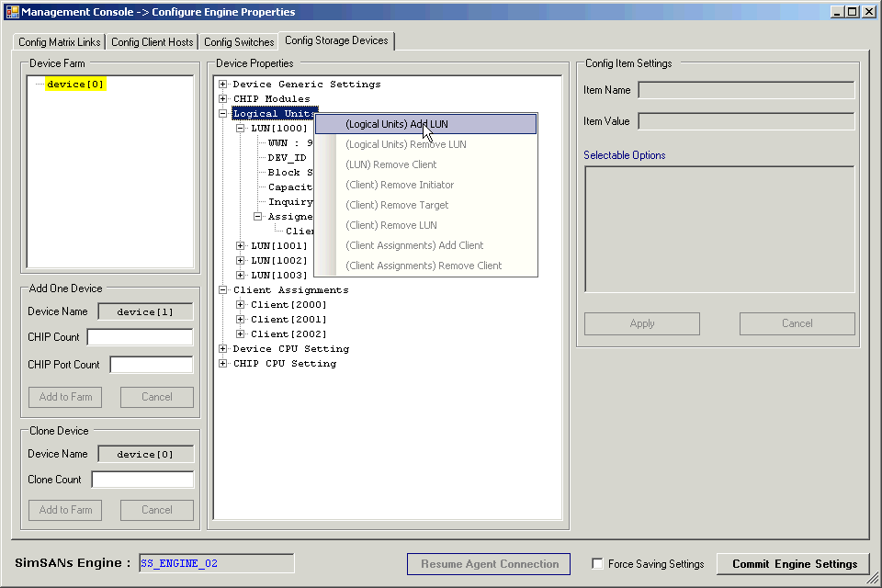The height and width of the screenshot is (588, 882).
Task: Select the CHIP Modules tree item
Action: (272, 98)
